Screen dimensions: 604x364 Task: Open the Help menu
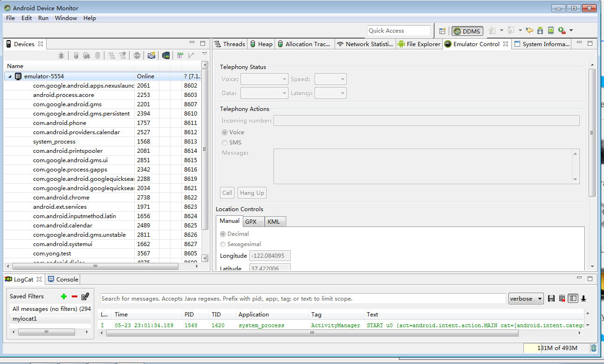pos(89,18)
